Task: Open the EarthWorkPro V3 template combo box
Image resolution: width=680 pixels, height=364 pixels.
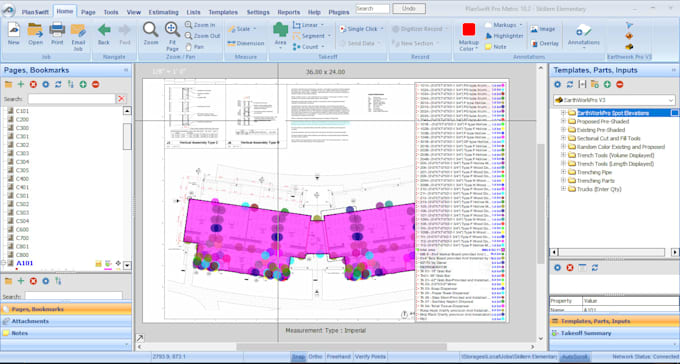Action: point(614,100)
